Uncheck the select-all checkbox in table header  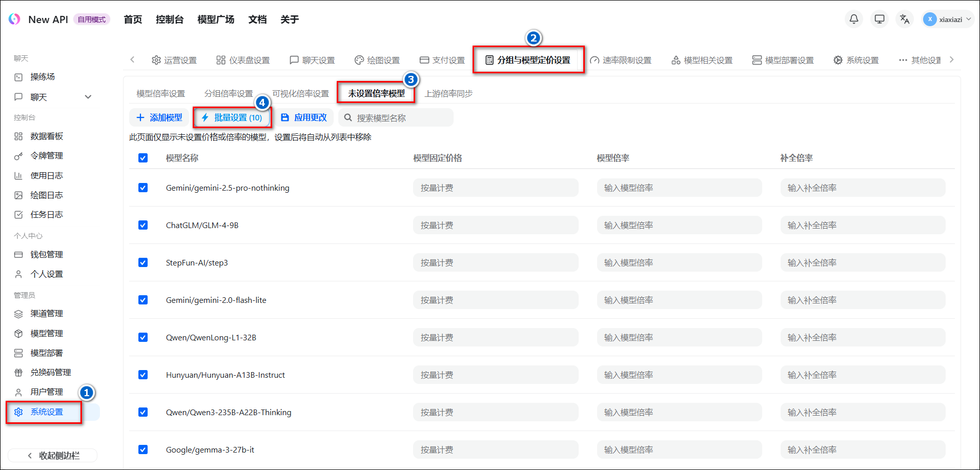coord(143,158)
